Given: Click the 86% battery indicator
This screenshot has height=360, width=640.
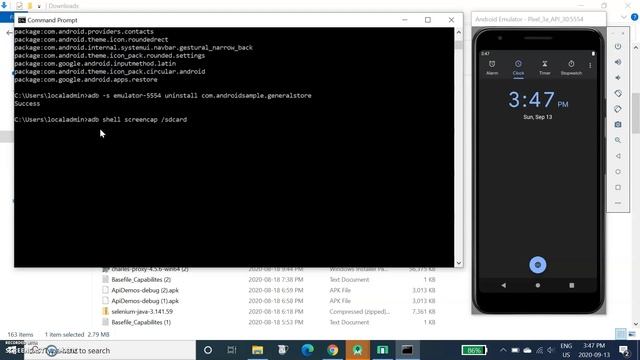Looking at the screenshot, I should click(473, 350).
